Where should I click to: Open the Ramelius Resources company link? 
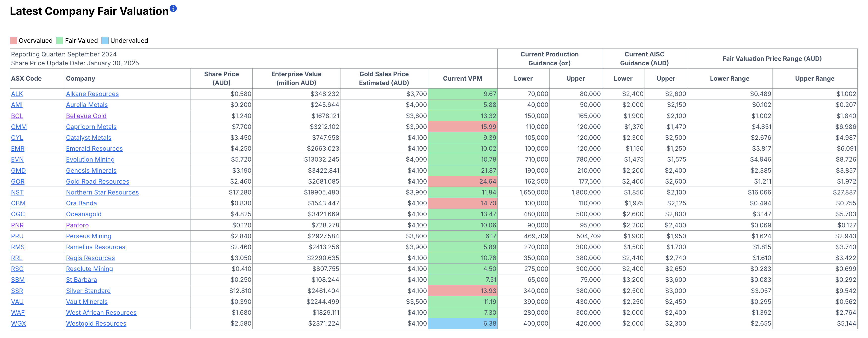pos(96,247)
